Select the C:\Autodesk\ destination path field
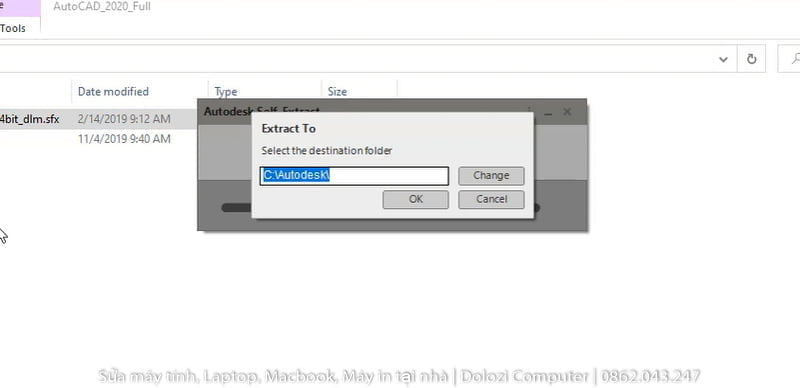This screenshot has height=388, width=800. pos(354,176)
